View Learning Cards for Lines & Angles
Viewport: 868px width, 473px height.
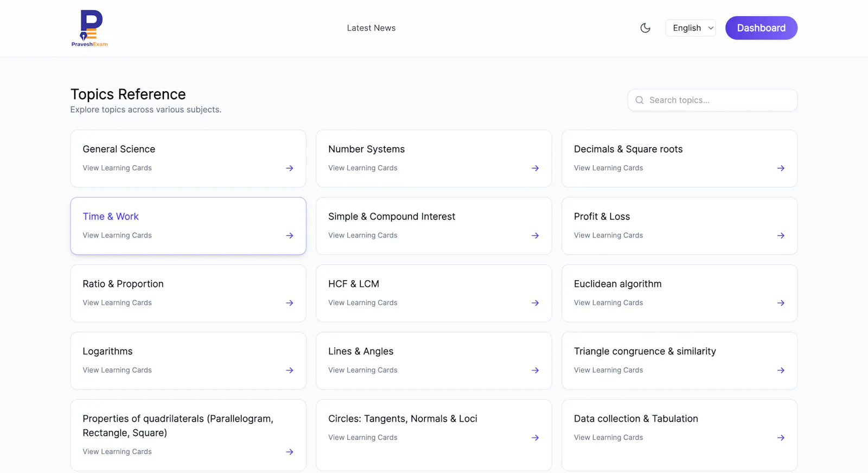click(x=363, y=370)
